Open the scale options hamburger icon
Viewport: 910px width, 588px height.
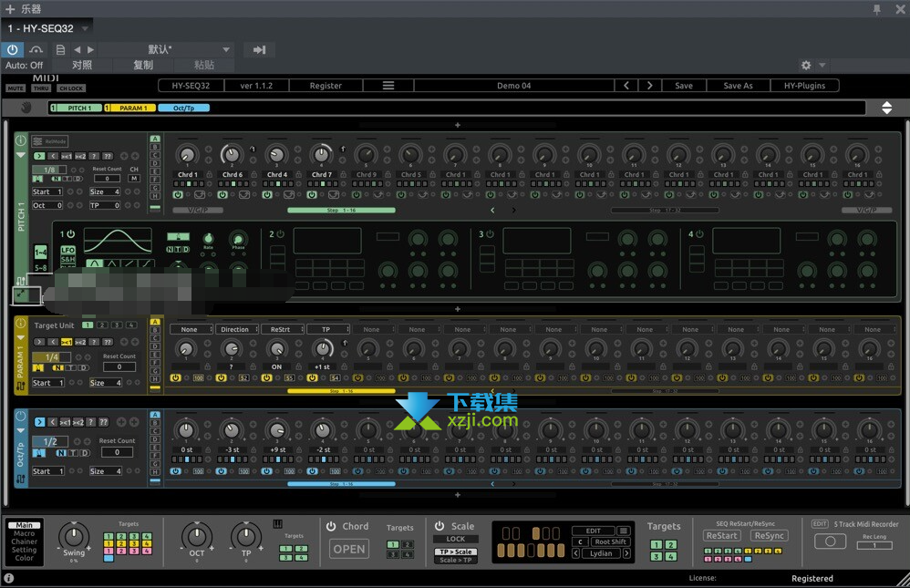(x=624, y=531)
